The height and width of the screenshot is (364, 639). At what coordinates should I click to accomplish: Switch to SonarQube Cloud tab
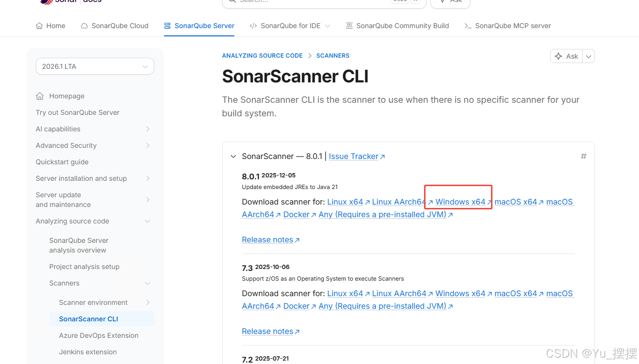(115, 26)
